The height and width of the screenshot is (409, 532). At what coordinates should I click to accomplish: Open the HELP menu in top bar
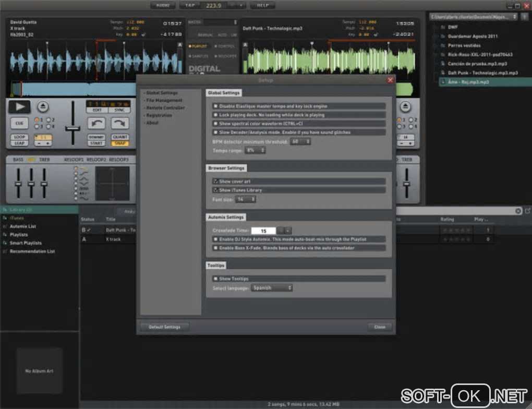pos(263,5)
